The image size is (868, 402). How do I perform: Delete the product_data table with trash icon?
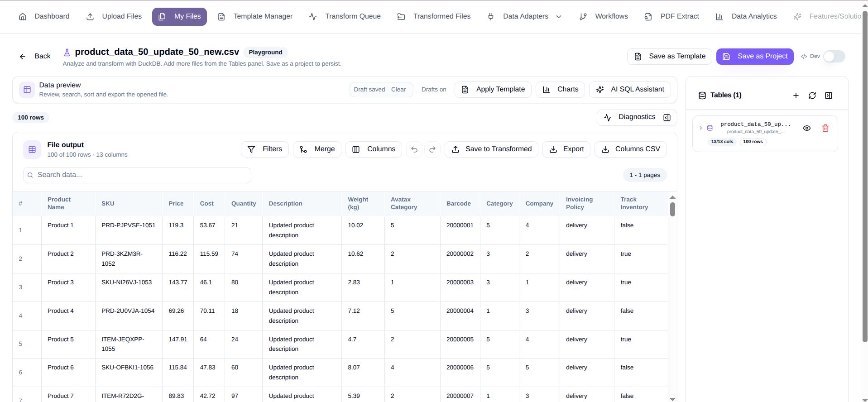[825, 128]
